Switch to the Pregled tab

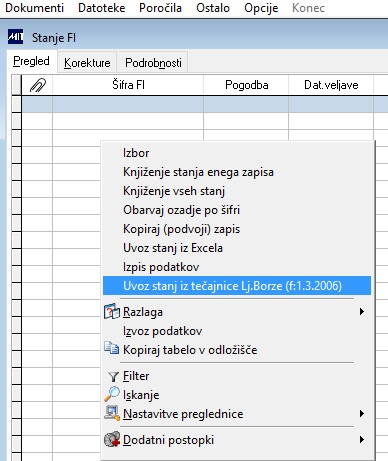pos(31,61)
